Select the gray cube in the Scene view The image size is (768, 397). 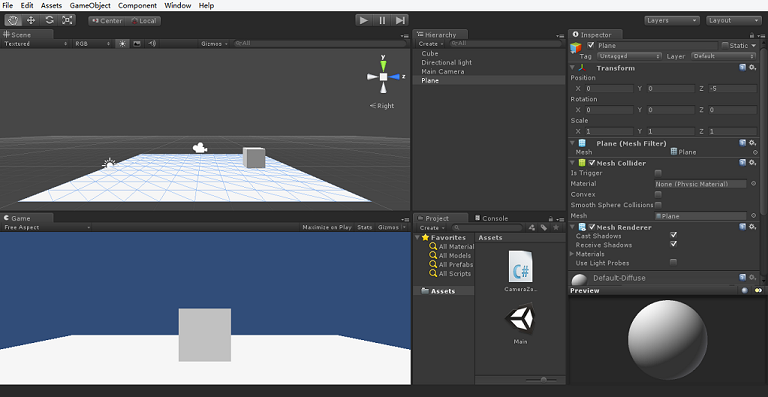tap(254, 158)
